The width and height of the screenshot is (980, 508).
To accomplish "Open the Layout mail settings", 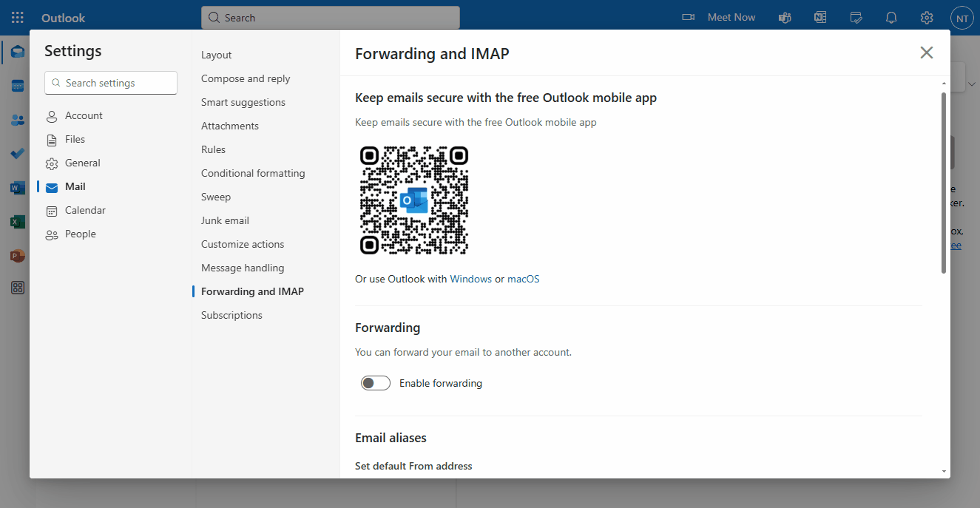I will 216,55.
